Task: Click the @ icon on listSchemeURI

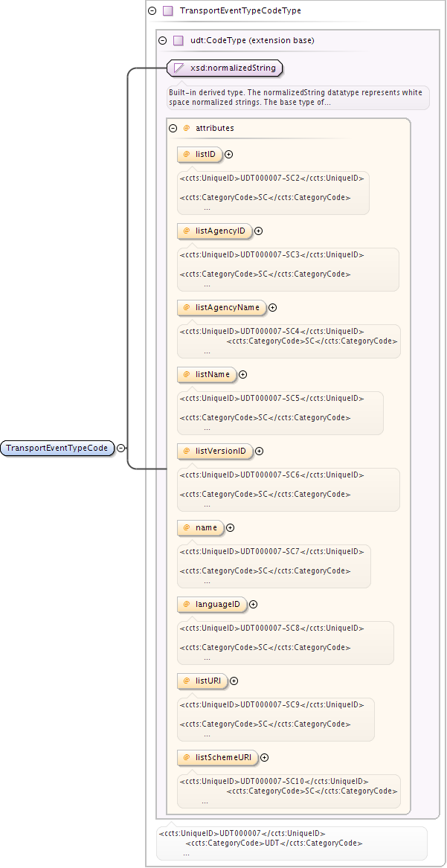Action: (187, 758)
